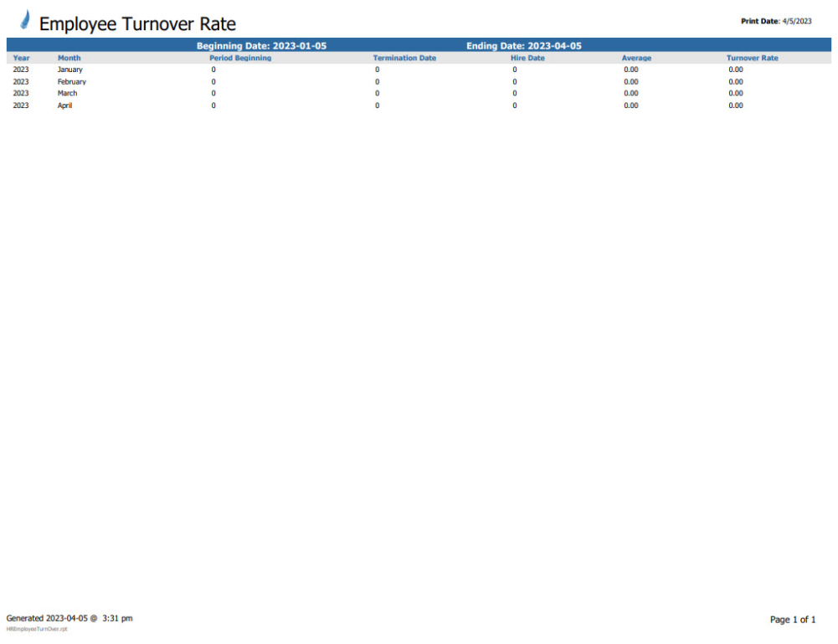Click the Hire Date column header
838x644 pixels.
(x=527, y=58)
